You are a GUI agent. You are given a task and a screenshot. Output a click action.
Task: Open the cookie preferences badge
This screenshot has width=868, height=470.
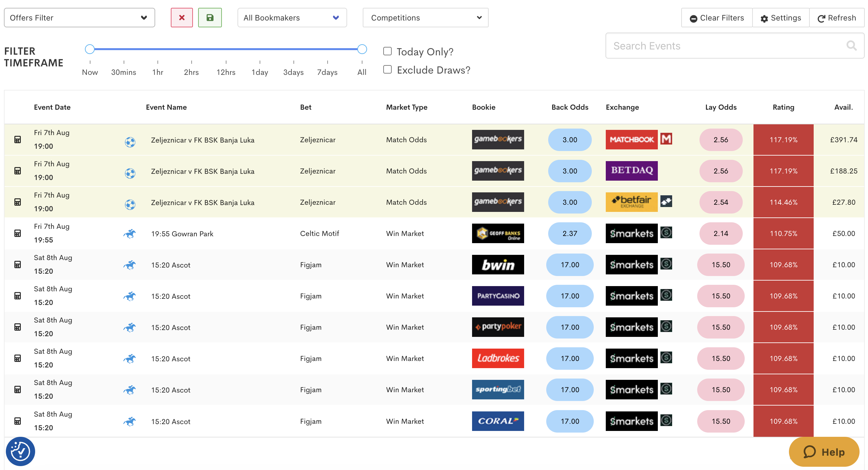pos(20,451)
